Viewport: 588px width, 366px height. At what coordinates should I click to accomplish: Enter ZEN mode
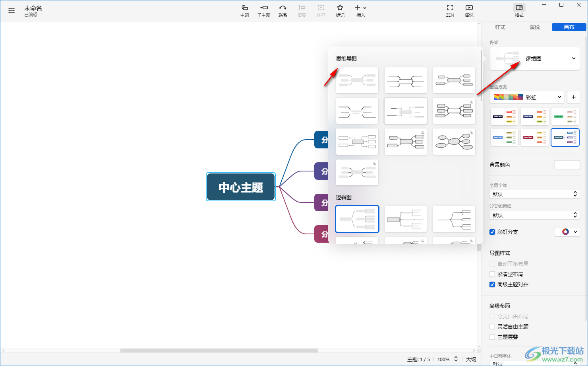[x=450, y=11]
